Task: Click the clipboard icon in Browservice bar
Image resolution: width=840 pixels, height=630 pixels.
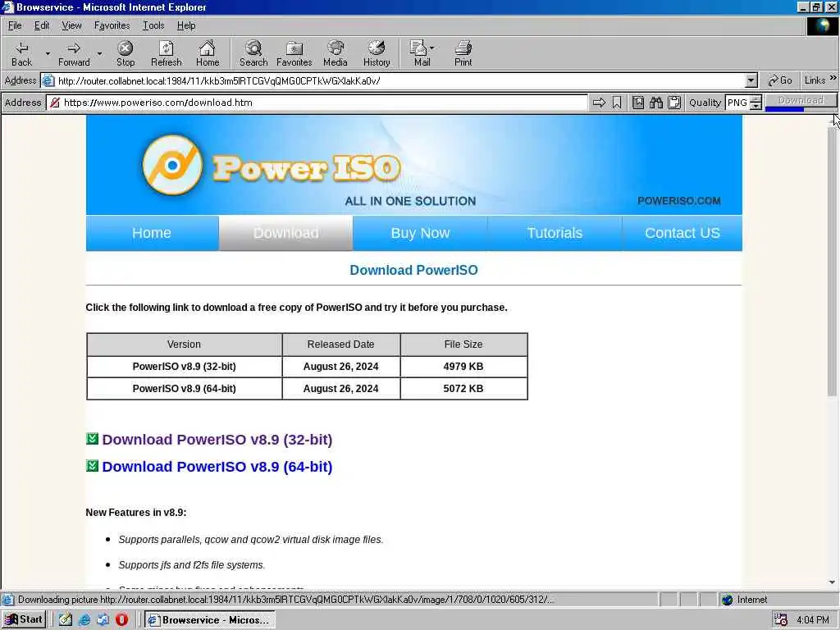Action: [x=674, y=103]
